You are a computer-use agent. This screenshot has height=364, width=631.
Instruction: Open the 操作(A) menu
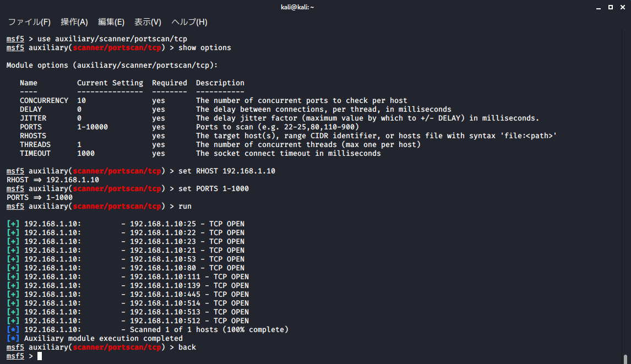click(74, 22)
